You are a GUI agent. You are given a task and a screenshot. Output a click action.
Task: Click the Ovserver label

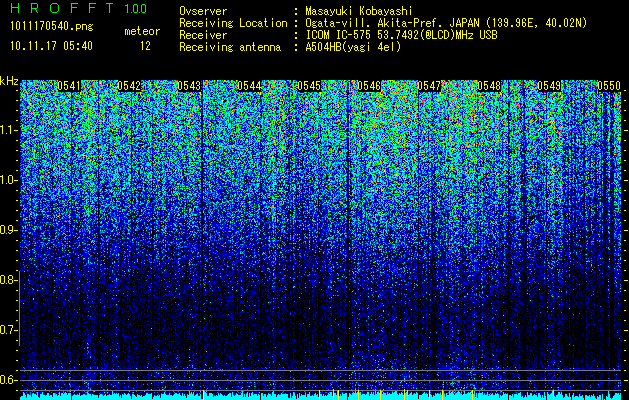(203, 11)
